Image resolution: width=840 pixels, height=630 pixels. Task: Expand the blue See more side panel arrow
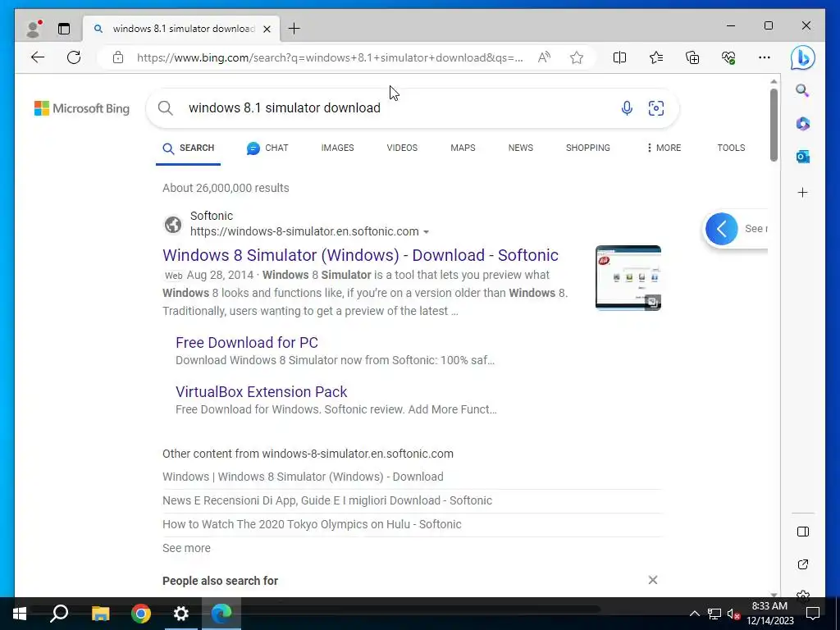(722, 229)
